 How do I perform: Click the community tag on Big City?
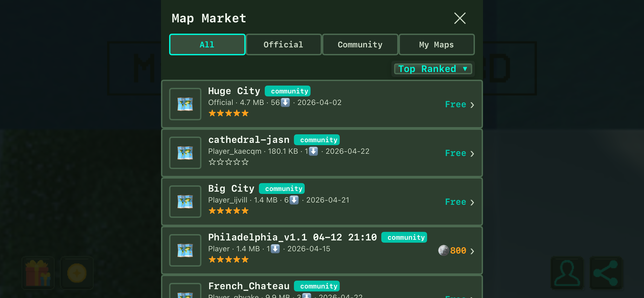click(x=282, y=189)
